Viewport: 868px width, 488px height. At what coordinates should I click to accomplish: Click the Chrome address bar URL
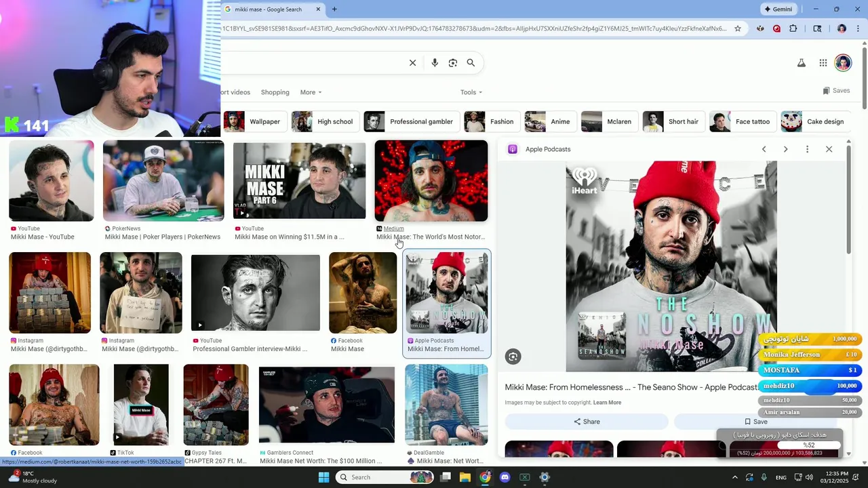click(475, 28)
